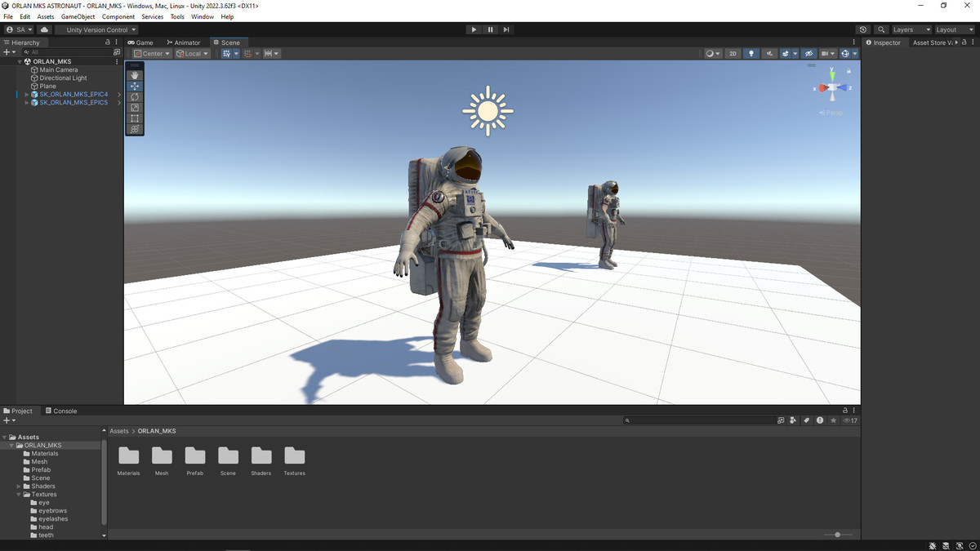The width and height of the screenshot is (980, 551).
Task: Select the Hand (View) tool
Action: [135, 75]
